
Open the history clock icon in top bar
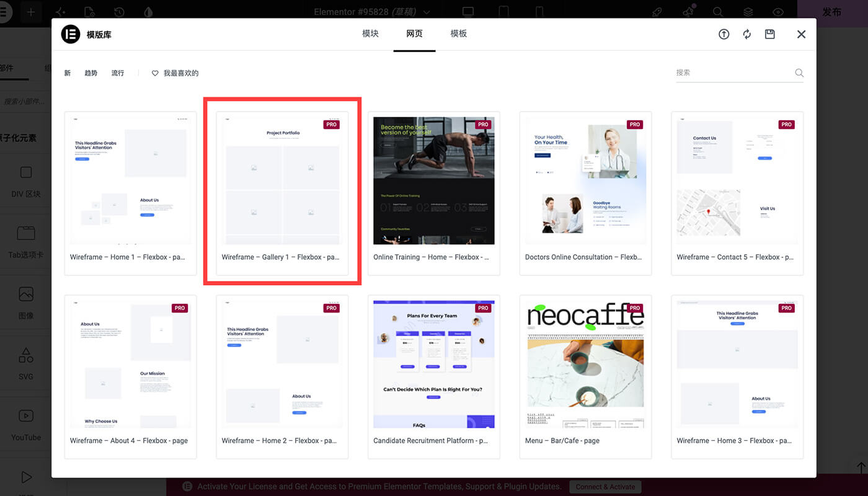click(118, 12)
